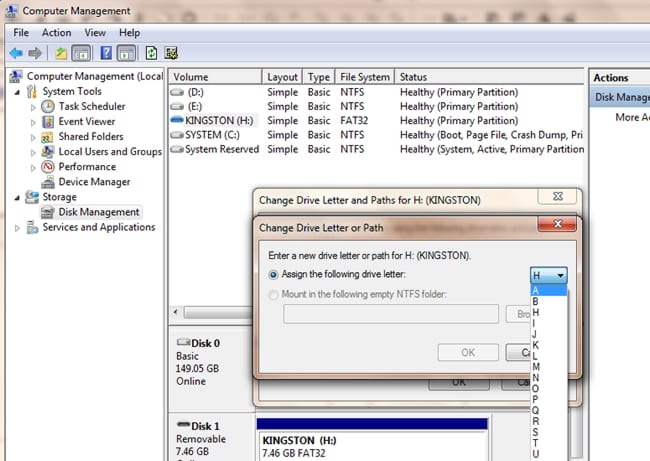This screenshot has width=650, height=461.
Task: Click the Volume column header
Action: 214,77
